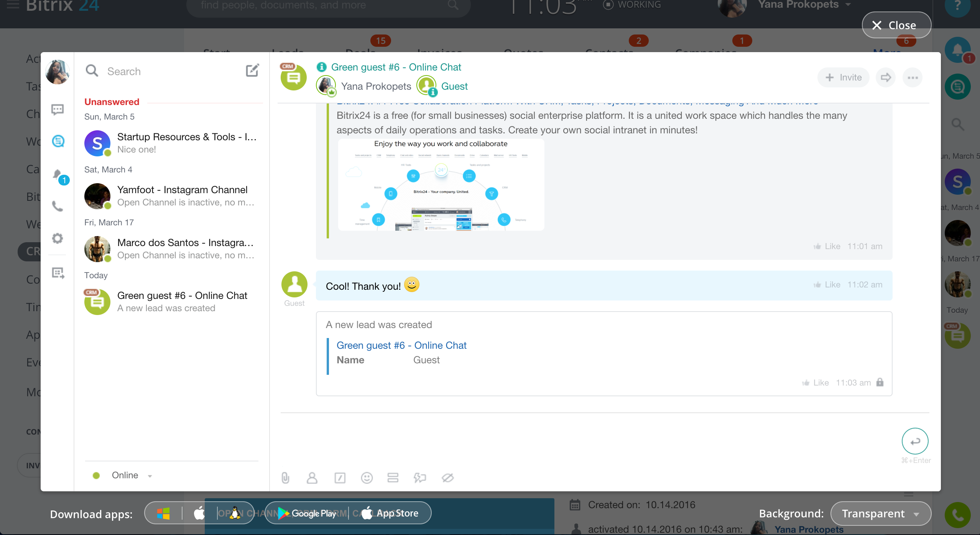
Task: Open the three-dots chat options menu
Action: tap(913, 78)
